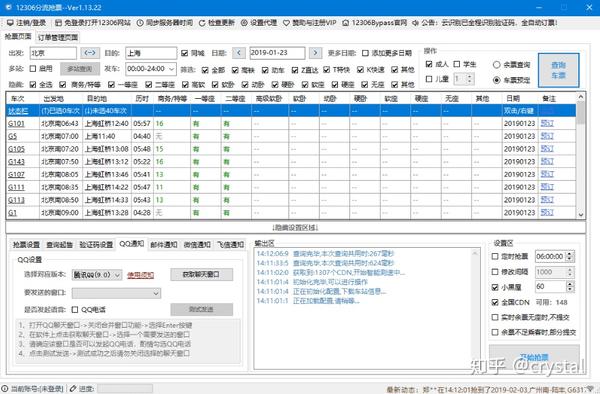Click 预订 link for train G1
This screenshot has width=600, height=394.
click(547, 212)
